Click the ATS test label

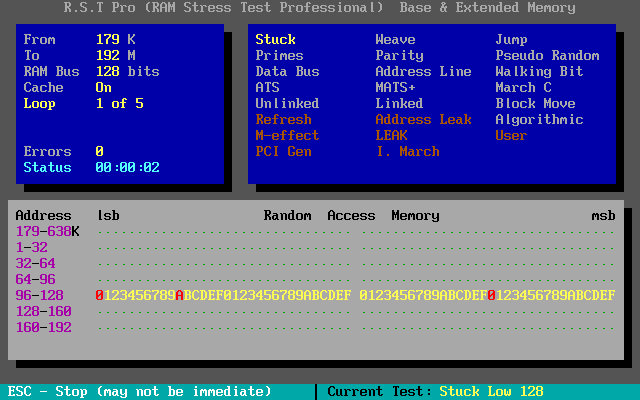click(267, 87)
